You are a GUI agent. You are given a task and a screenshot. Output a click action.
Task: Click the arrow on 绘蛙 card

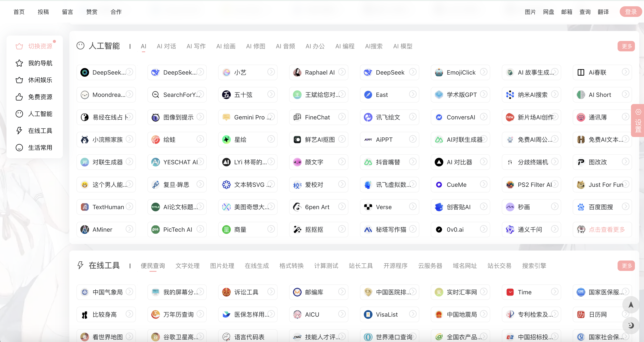[x=200, y=139]
